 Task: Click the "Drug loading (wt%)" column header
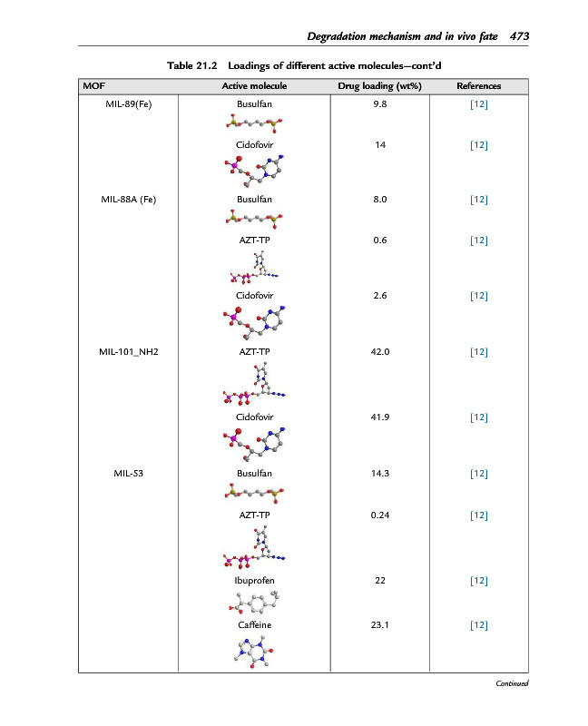click(375, 85)
